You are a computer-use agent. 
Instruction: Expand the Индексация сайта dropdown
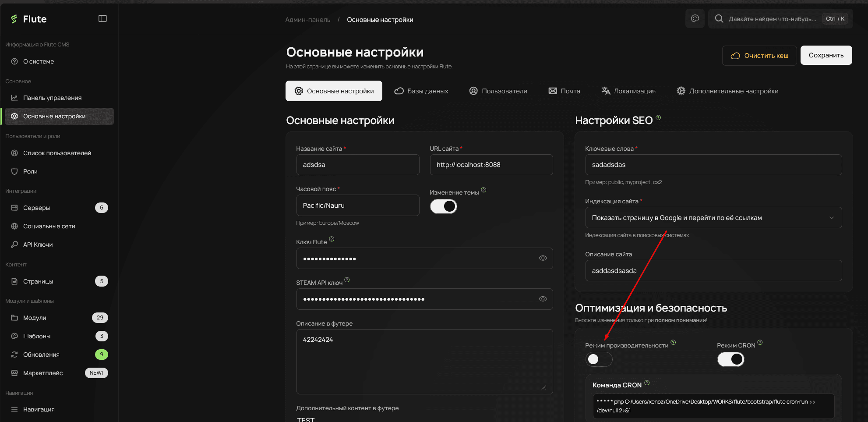click(713, 218)
